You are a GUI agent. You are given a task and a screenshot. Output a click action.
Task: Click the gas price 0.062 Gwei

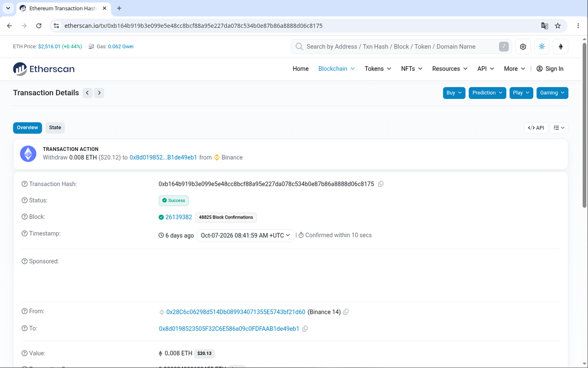[x=121, y=46]
